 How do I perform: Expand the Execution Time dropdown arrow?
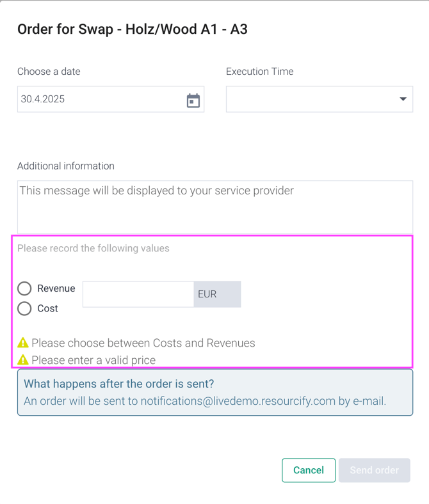pyautogui.click(x=403, y=99)
